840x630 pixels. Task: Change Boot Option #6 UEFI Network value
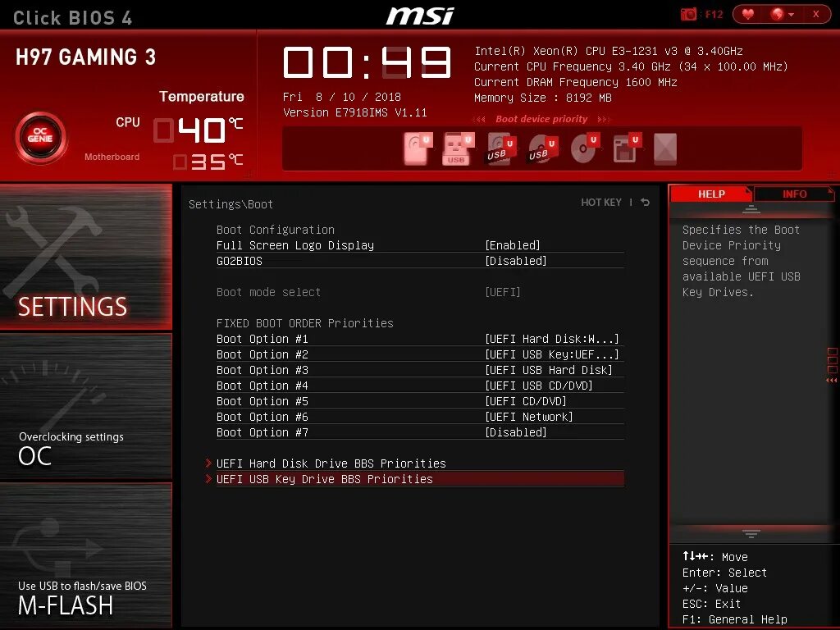coord(529,417)
